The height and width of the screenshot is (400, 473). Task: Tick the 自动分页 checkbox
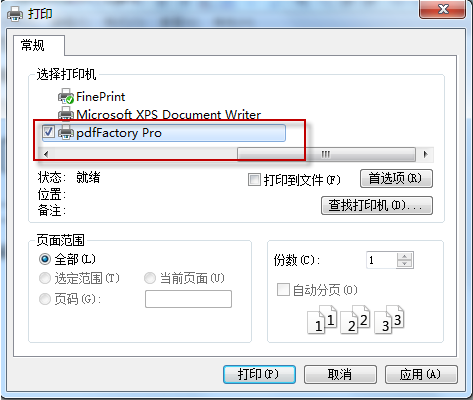283,289
